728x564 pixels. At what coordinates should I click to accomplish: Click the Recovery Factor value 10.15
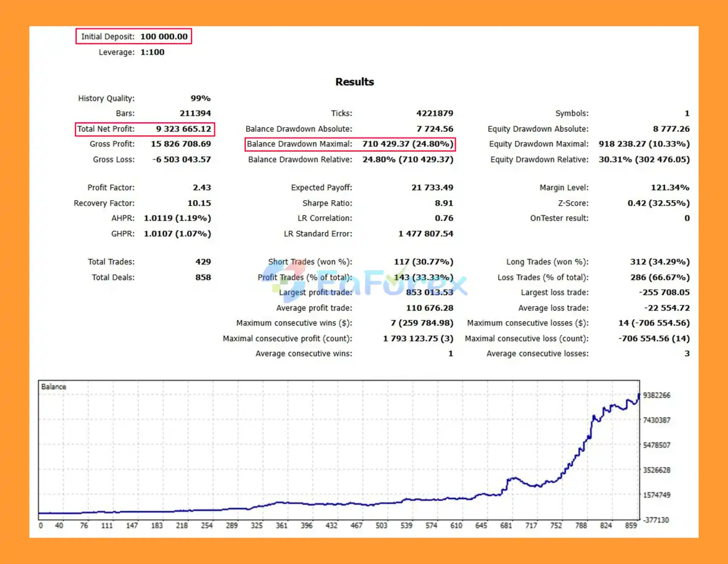[199, 203]
